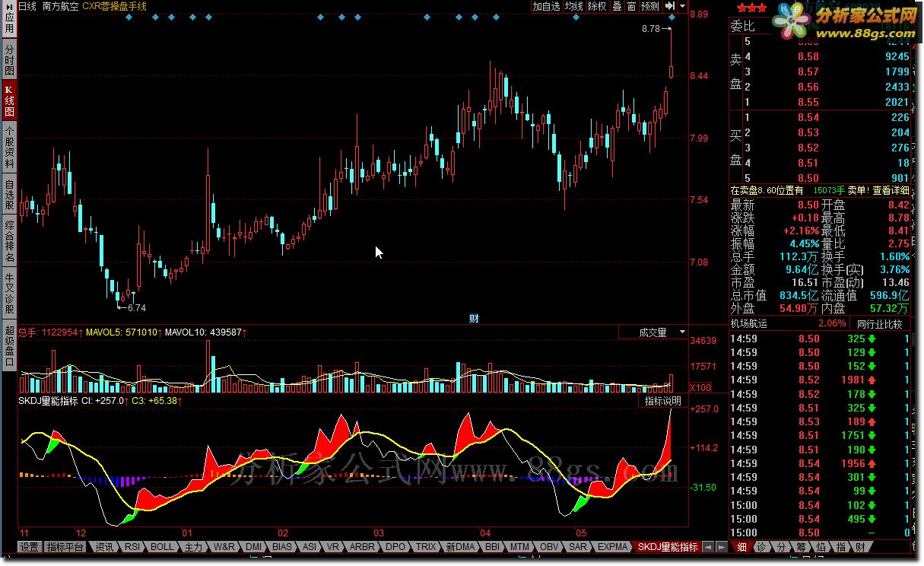The height and width of the screenshot is (566, 924).
Task: Select the MTM indicator tab
Action: tap(519, 547)
